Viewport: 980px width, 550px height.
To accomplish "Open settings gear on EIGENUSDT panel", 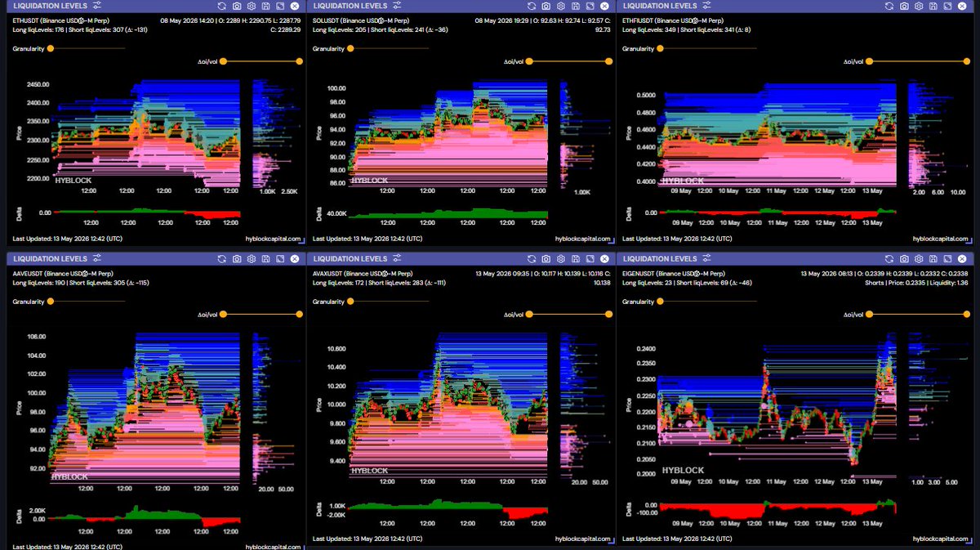I will pyautogui.click(x=919, y=258).
